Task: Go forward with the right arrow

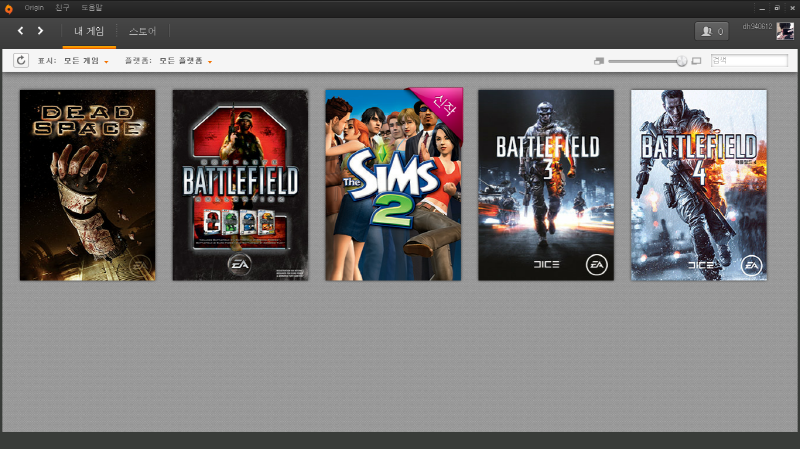Action: pyautogui.click(x=40, y=31)
